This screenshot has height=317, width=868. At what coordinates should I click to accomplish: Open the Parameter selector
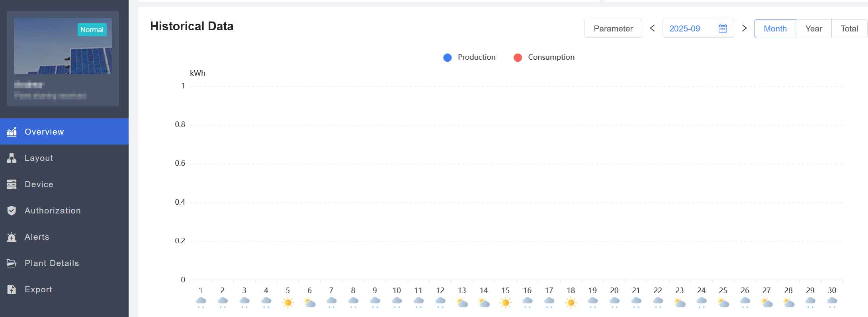[x=613, y=29]
